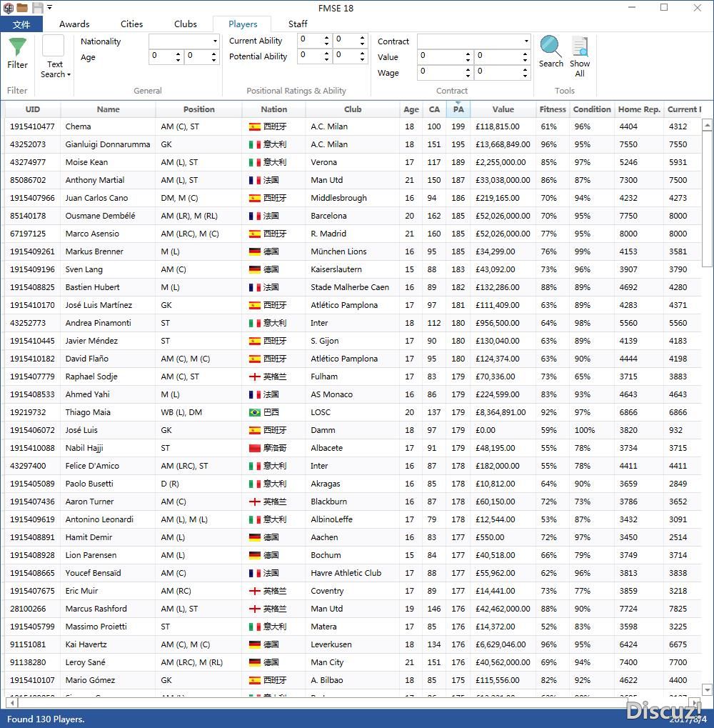Image resolution: width=714 pixels, height=728 pixels.
Task: Click the open folder icon in title bar
Action: 22,8
